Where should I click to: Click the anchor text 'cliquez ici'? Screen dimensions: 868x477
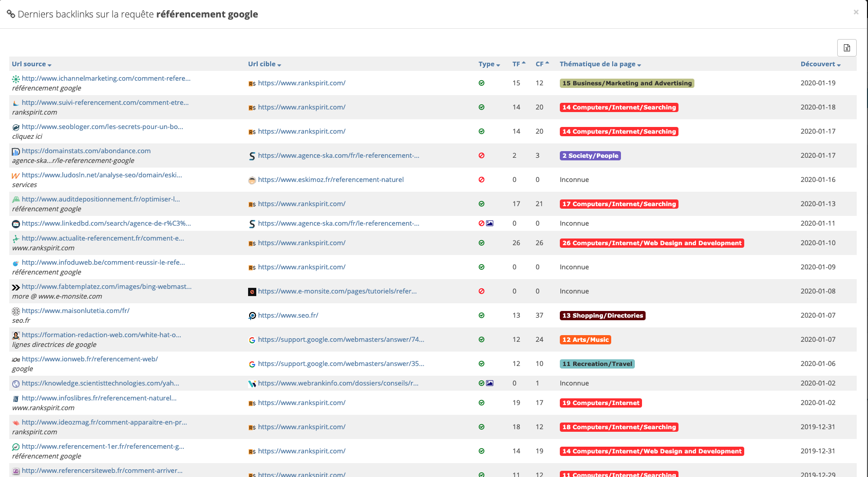click(x=27, y=137)
